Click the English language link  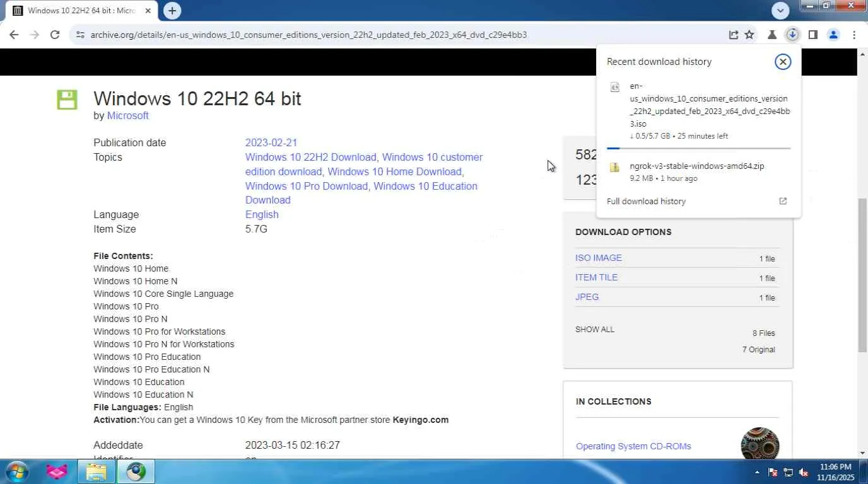pyautogui.click(x=262, y=215)
